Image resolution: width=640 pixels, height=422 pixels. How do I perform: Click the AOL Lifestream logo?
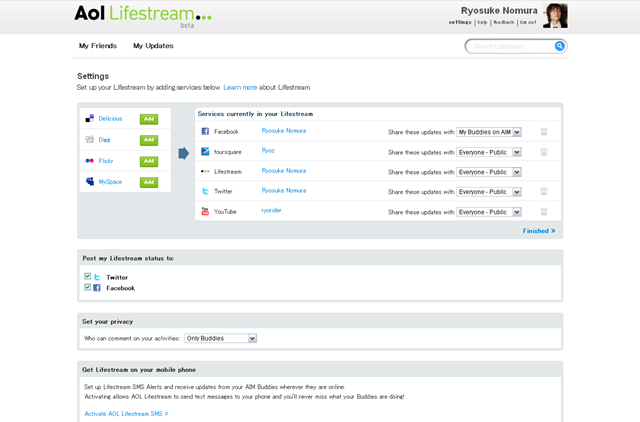[143, 15]
